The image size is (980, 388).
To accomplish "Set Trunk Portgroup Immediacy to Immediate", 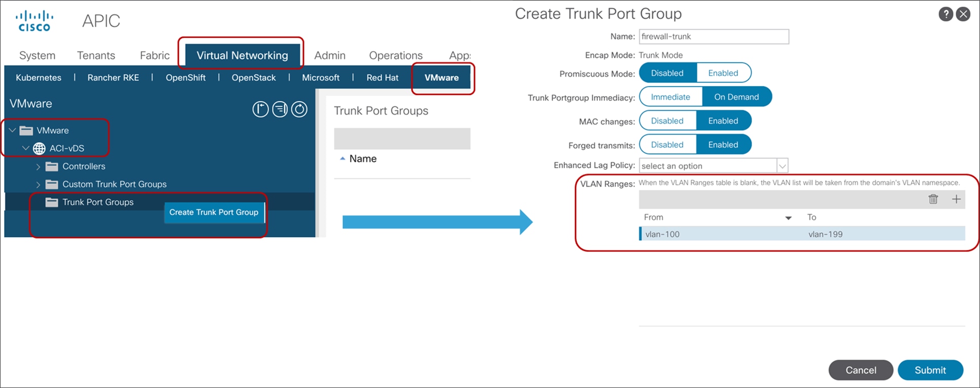I will [x=671, y=97].
